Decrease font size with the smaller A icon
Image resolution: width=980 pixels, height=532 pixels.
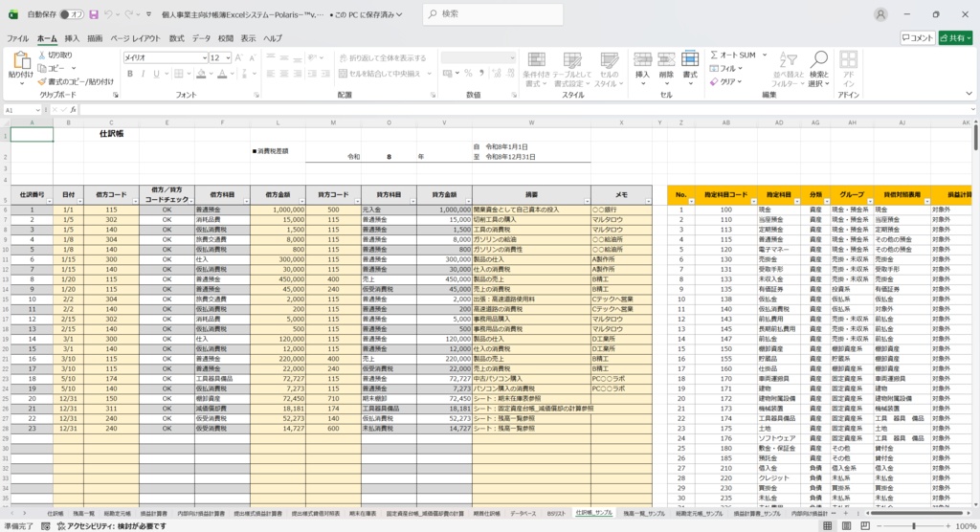[253, 57]
